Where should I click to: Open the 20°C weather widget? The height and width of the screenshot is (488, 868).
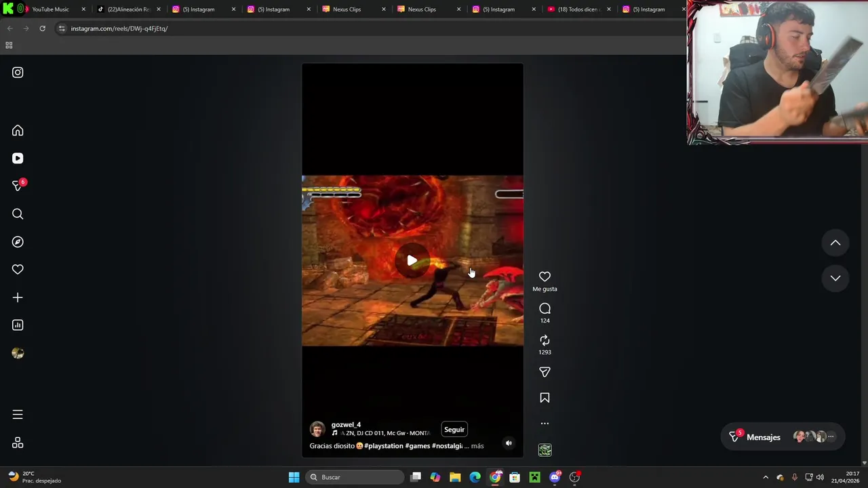pyautogui.click(x=35, y=477)
